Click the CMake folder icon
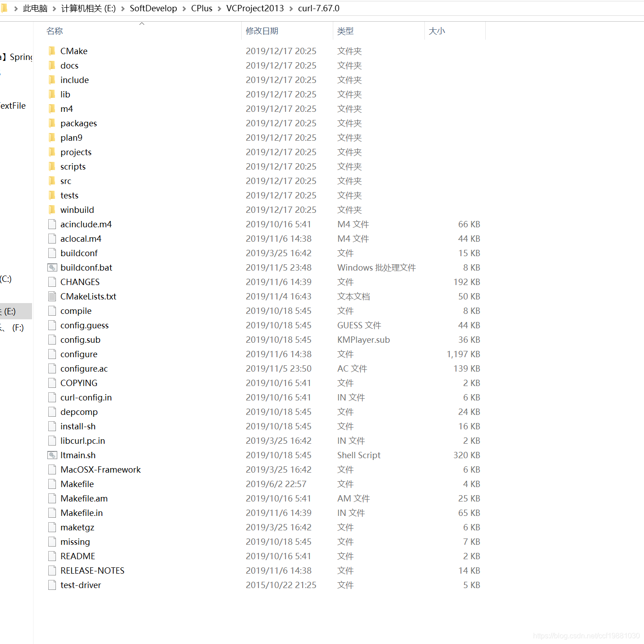This screenshot has width=644, height=644. click(x=52, y=51)
